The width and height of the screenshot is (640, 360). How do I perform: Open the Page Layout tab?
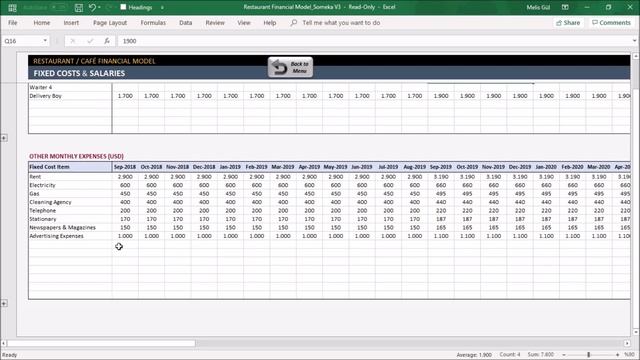coord(110,23)
